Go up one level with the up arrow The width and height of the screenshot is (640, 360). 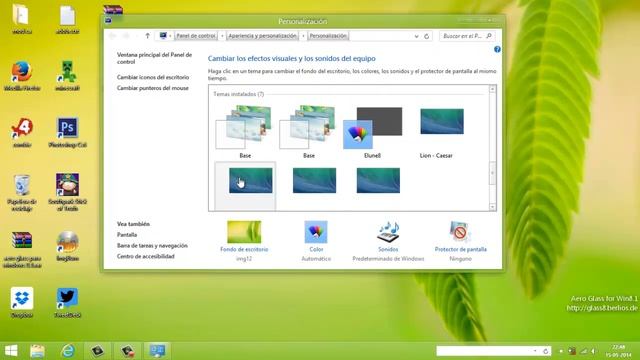click(147, 36)
